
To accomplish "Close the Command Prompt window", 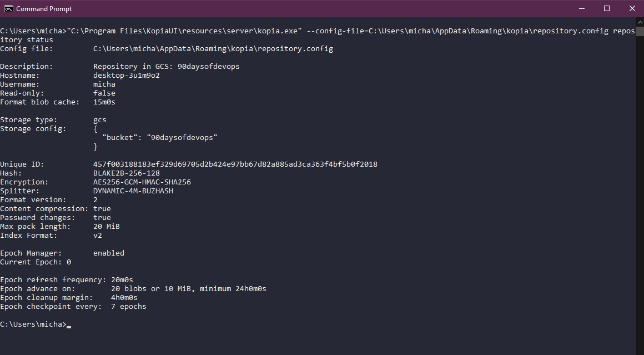I will click(632, 8).
